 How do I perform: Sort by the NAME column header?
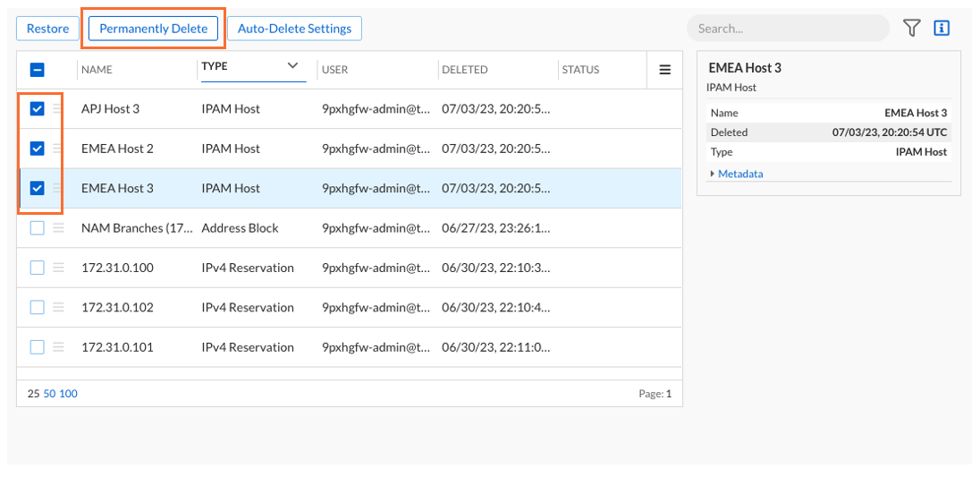97,70
